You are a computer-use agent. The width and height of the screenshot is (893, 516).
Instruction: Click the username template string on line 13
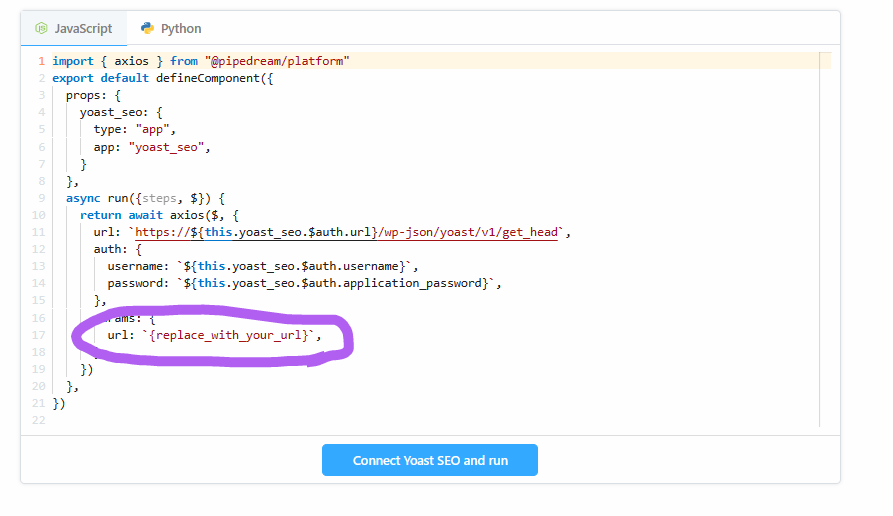(x=294, y=266)
